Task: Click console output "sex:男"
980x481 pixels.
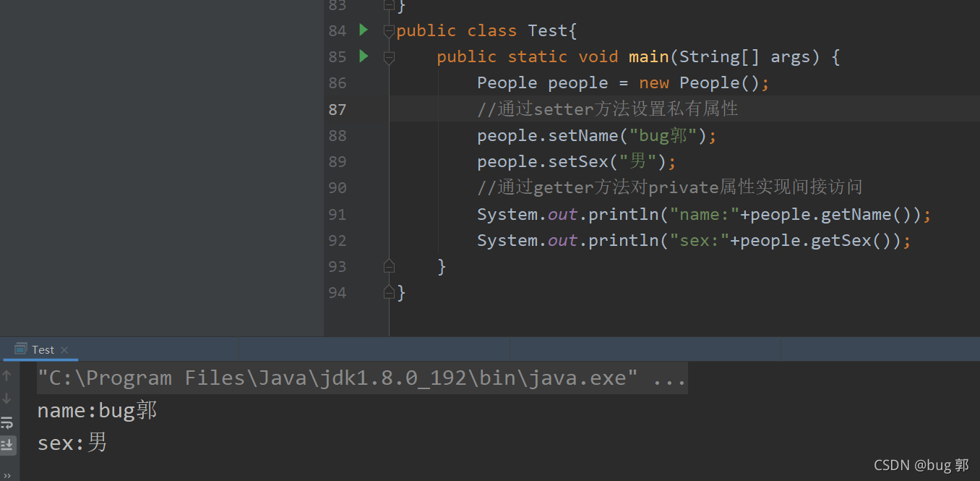Action: pos(72,443)
